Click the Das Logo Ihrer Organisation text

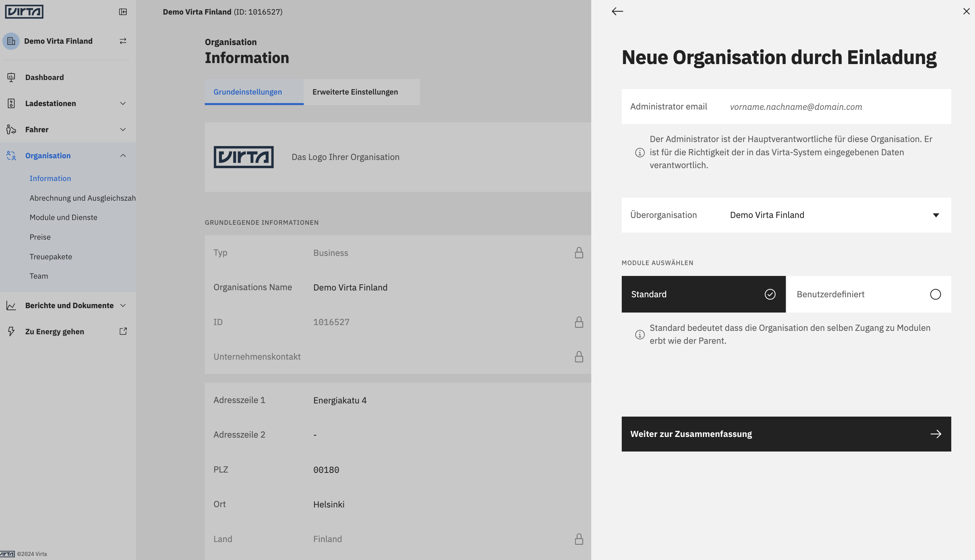click(345, 157)
